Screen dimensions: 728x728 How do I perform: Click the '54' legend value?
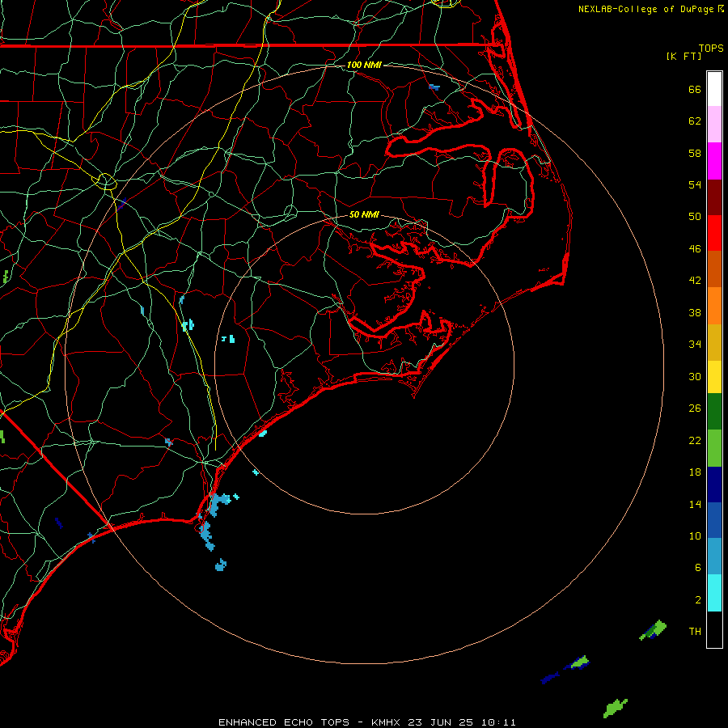tap(695, 184)
